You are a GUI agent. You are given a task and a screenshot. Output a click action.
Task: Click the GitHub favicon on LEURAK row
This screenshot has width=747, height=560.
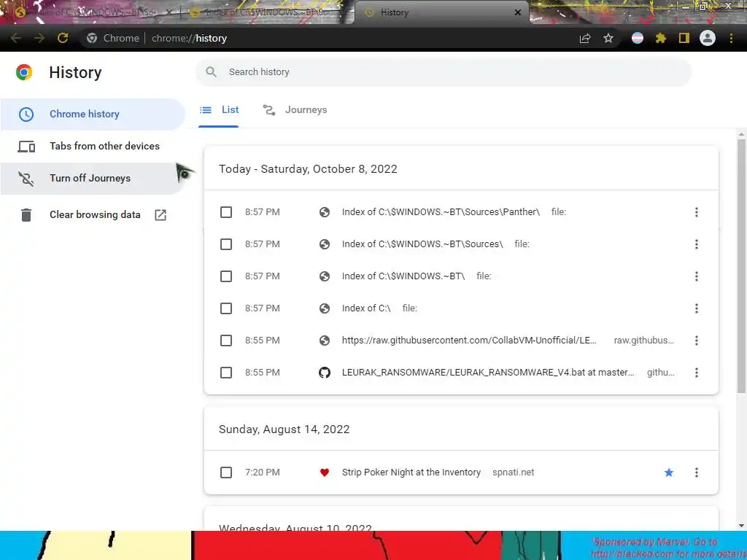click(325, 373)
